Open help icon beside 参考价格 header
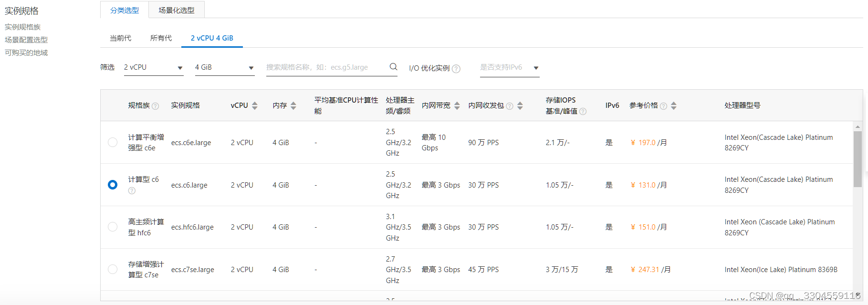The image size is (868, 305). point(663,106)
